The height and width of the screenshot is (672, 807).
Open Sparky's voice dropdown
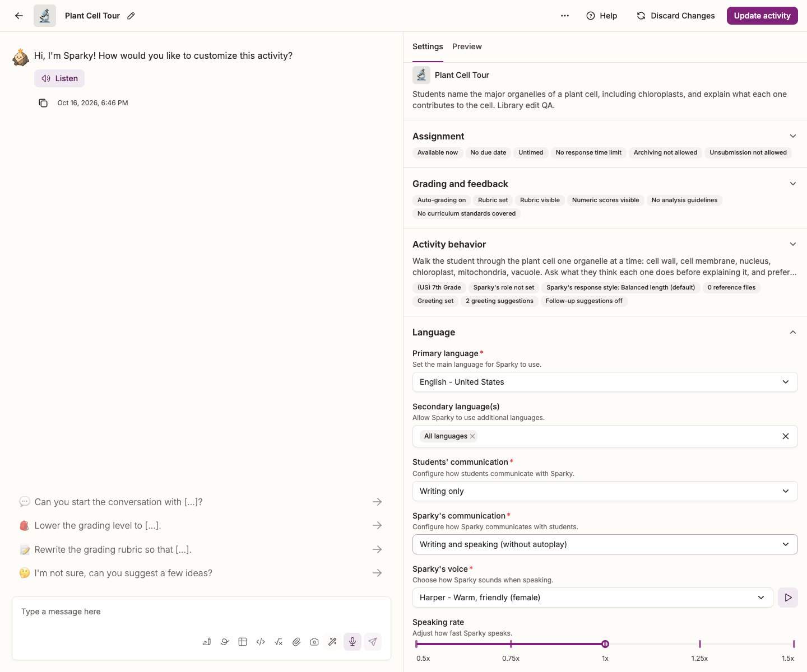[593, 598]
